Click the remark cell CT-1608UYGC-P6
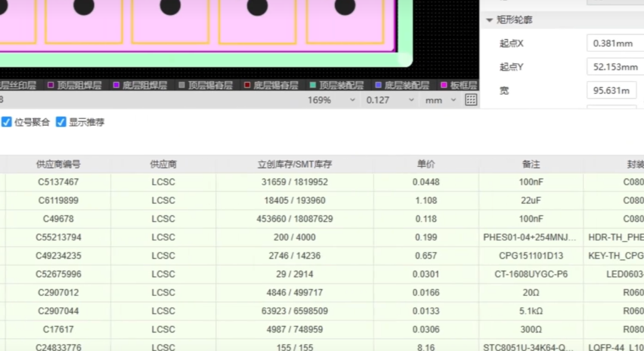This screenshot has width=644, height=351. (531, 274)
